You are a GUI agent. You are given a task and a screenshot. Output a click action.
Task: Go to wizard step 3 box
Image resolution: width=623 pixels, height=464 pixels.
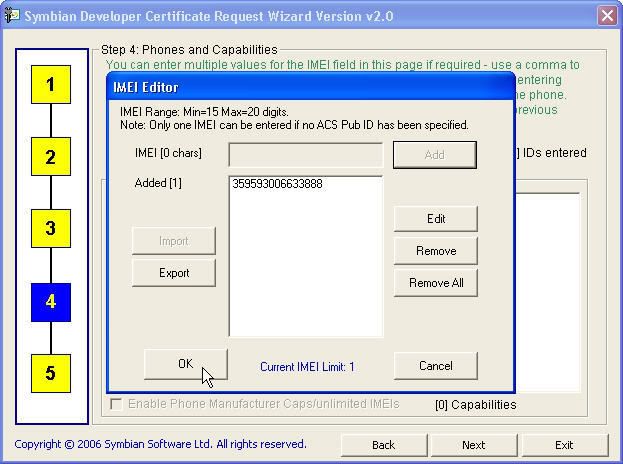(x=50, y=229)
